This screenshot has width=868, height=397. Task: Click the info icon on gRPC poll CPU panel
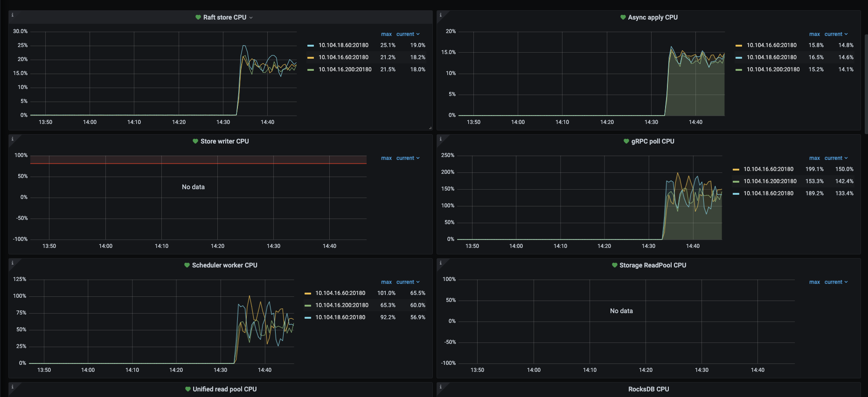click(x=441, y=139)
